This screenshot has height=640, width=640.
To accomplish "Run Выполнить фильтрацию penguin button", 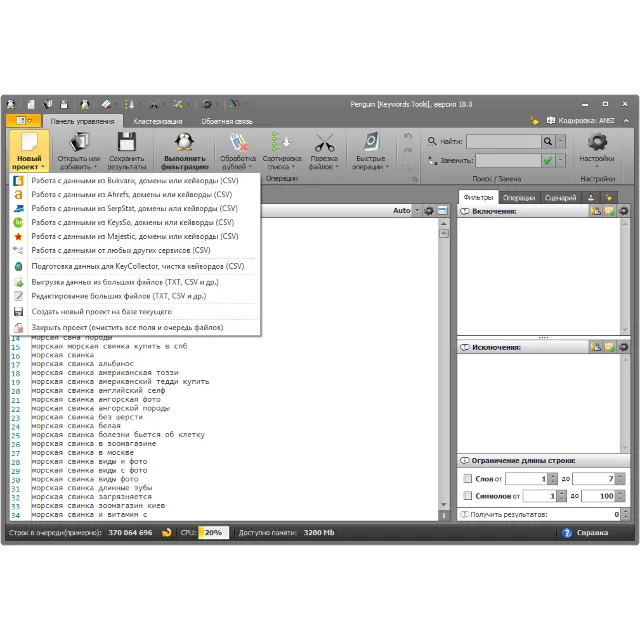I will (x=184, y=151).
